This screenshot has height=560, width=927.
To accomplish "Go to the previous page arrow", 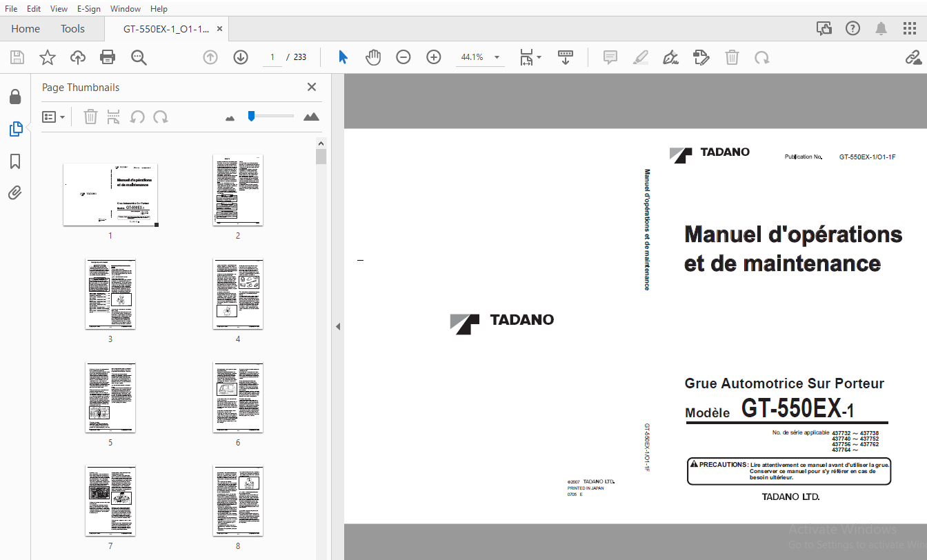I will point(210,57).
